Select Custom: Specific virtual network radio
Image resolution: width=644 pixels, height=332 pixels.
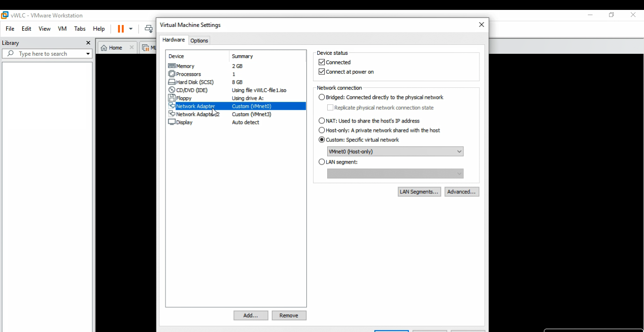pos(322,140)
